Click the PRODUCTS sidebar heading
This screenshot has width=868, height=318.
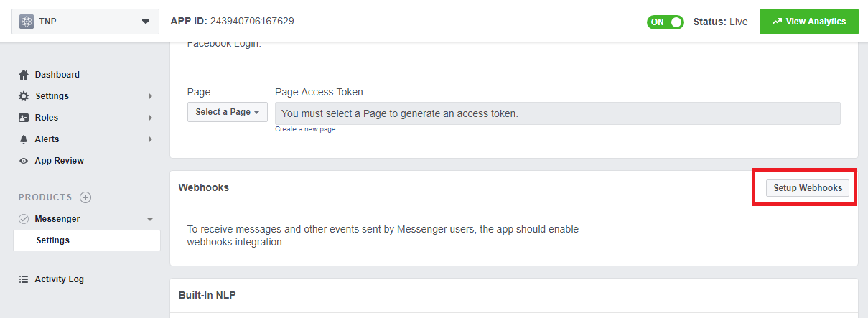point(45,197)
